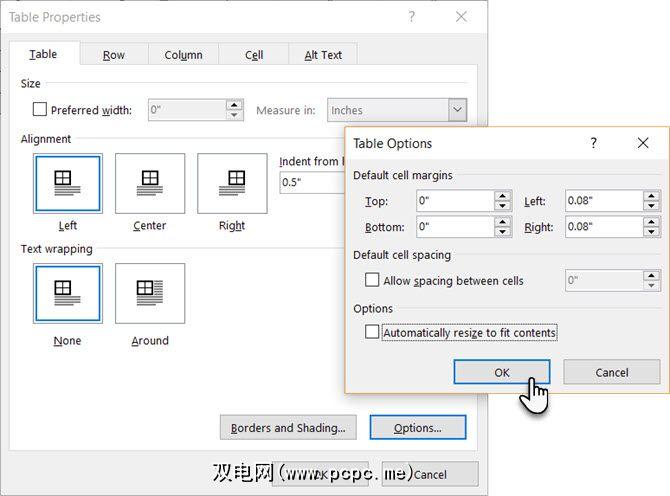Viewport: 670px width, 496px height.
Task: Open Borders and Shading dialog
Action: click(x=288, y=428)
